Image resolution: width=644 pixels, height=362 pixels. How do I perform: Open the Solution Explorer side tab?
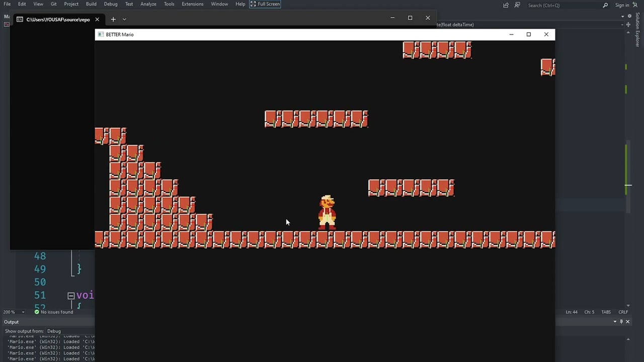638,30
